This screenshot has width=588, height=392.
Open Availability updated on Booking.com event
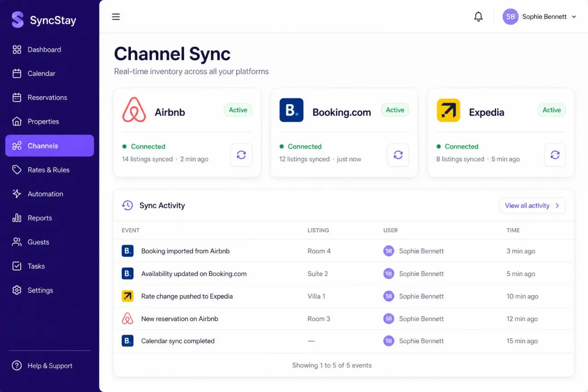pos(194,274)
